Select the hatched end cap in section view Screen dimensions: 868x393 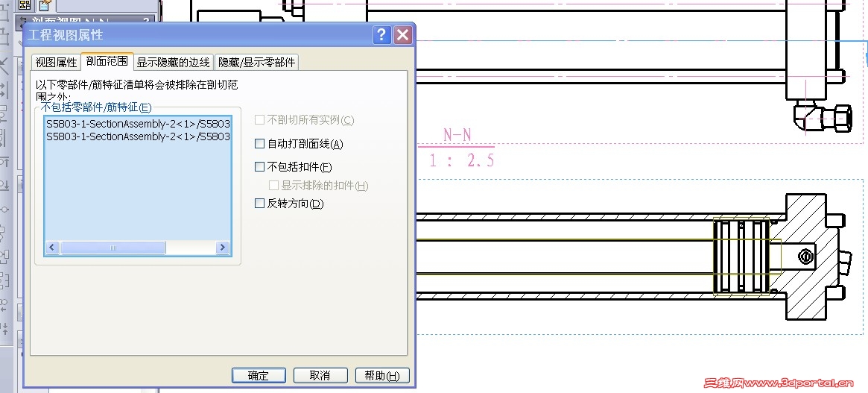pyautogui.click(x=805, y=256)
